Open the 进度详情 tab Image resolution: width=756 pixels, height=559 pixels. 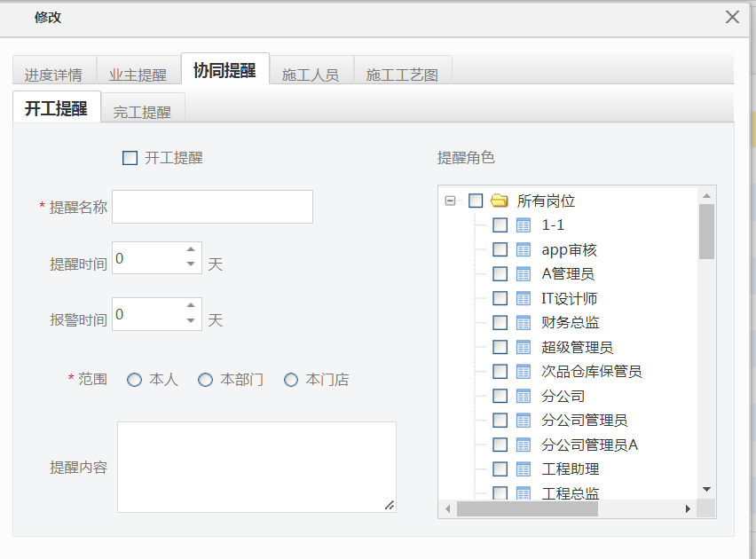53,75
